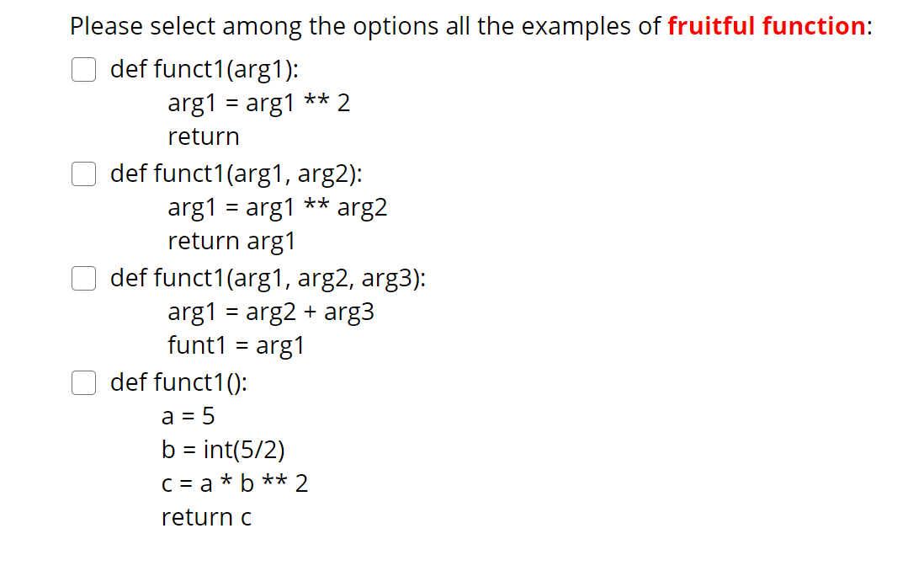Click the 'return arg1' line
This screenshot has width=924, height=587.
tap(231, 241)
